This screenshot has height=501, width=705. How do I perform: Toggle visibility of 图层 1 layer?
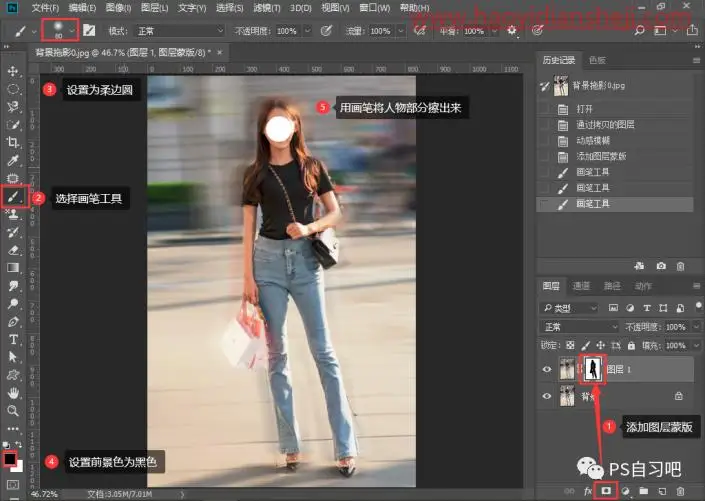tap(547, 369)
